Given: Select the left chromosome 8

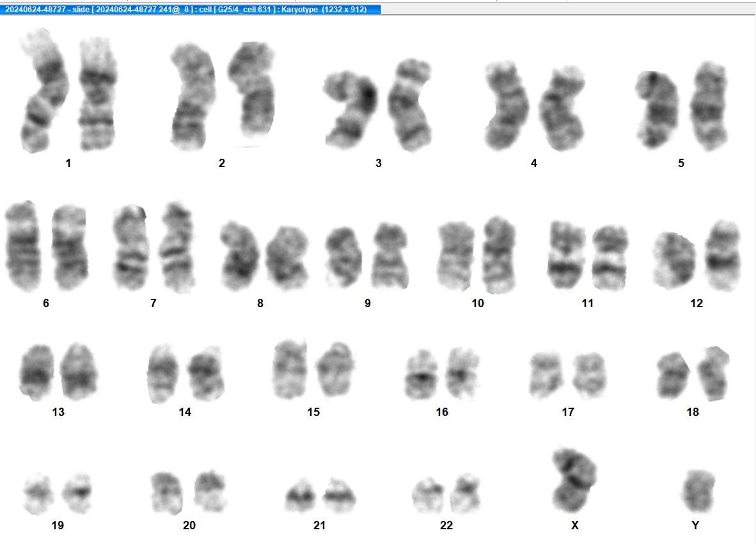Looking at the screenshot, I should point(240,255).
